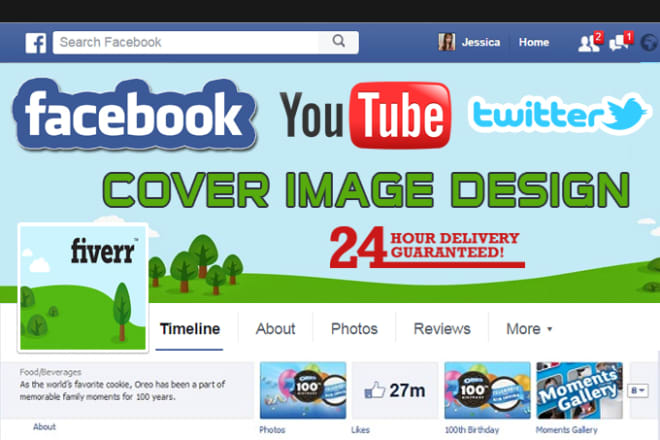Switch to the Photos tab
660x440 pixels.
[354, 329]
